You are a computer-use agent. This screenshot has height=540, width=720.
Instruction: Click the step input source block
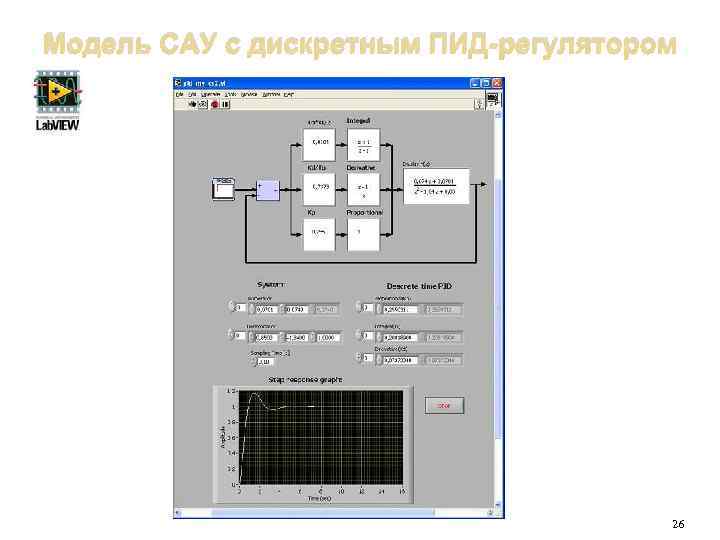[x=223, y=189]
